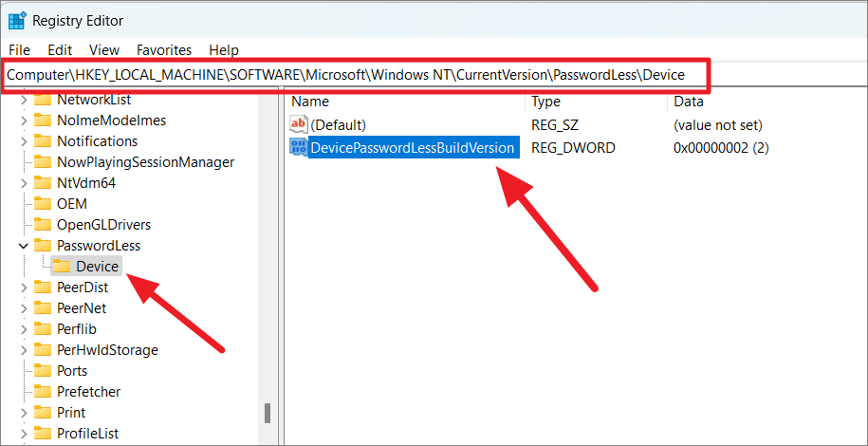Expand the Perflib key

(24, 329)
